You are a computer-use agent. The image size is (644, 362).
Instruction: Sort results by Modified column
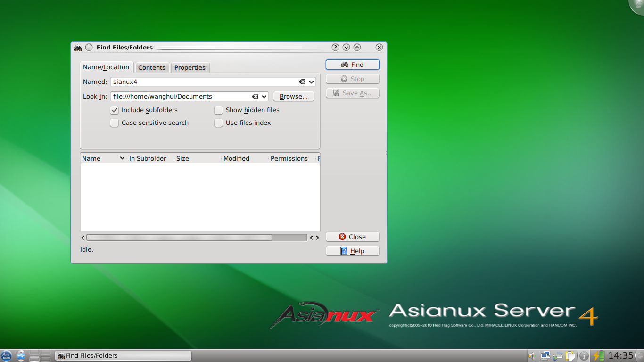click(x=245, y=158)
